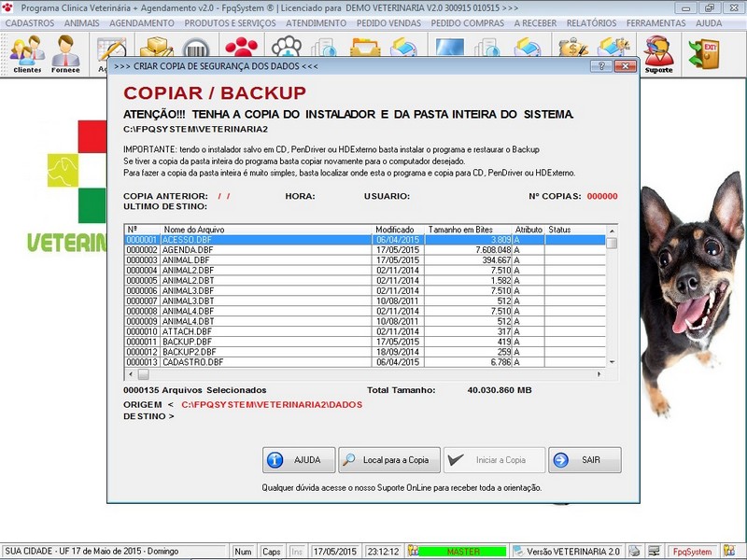The height and width of the screenshot is (560, 747).
Task: Click the Status column header
Action: (x=575, y=230)
